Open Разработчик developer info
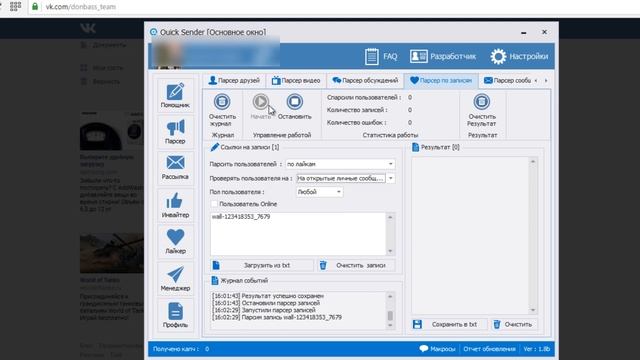The height and width of the screenshot is (360, 640). point(443,56)
